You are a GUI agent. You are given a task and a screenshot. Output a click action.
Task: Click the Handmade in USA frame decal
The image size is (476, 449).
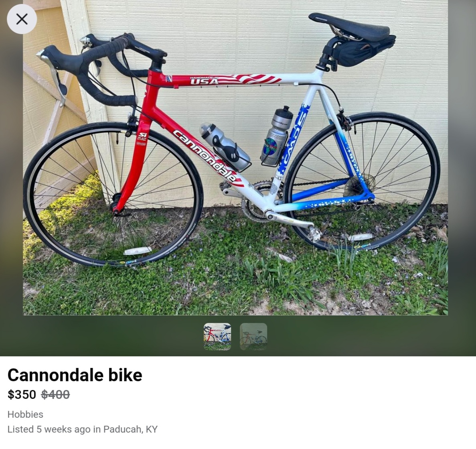[x=204, y=81]
